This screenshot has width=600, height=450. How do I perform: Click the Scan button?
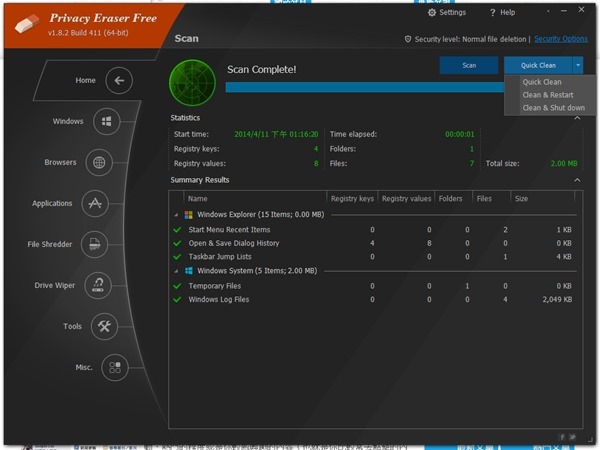click(469, 65)
